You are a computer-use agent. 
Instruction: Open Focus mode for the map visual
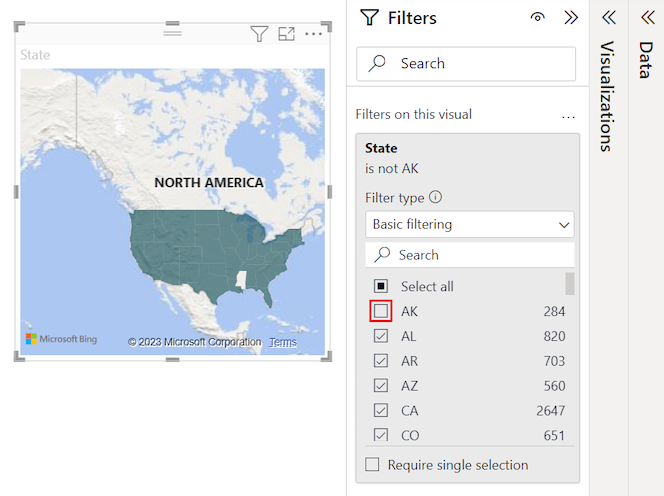pyautogui.click(x=287, y=34)
